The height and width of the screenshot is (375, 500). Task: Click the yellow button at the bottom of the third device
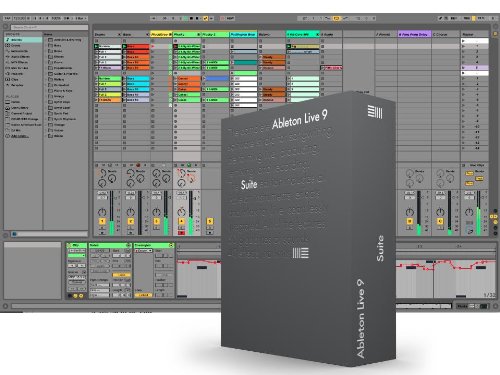click(143, 295)
